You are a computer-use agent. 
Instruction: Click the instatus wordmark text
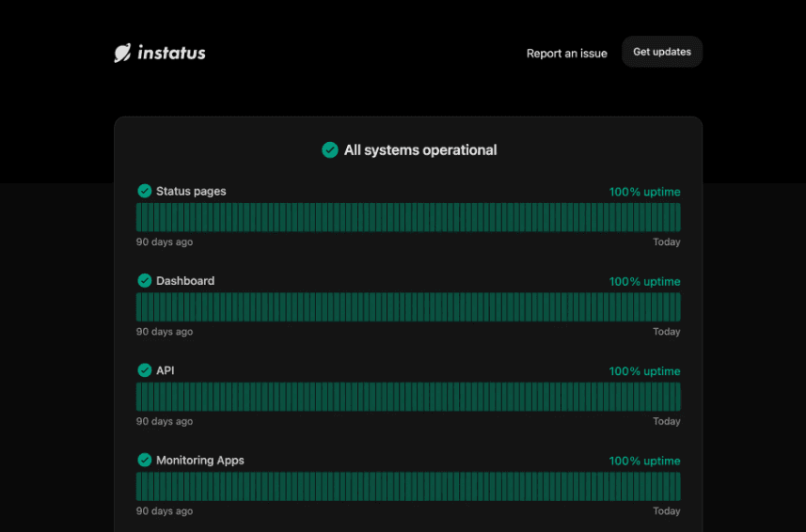[x=172, y=53]
